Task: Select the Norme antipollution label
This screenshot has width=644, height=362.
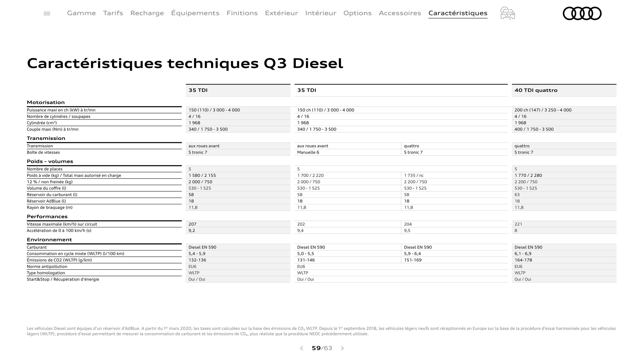Action: pyautogui.click(x=47, y=267)
